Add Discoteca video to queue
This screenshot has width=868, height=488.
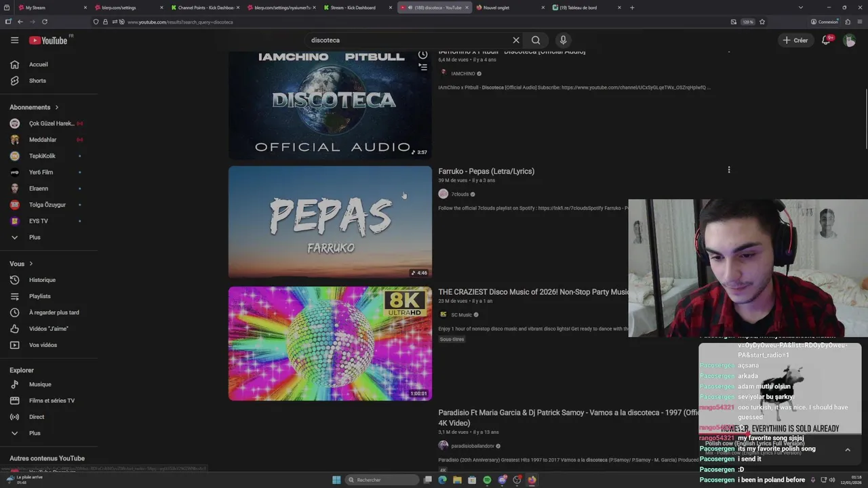(x=422, y=67)
